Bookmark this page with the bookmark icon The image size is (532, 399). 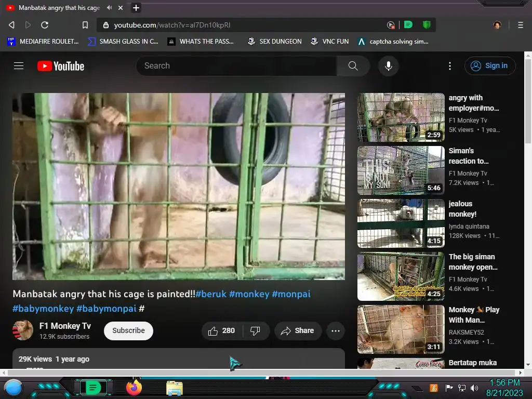coord(85,25)
